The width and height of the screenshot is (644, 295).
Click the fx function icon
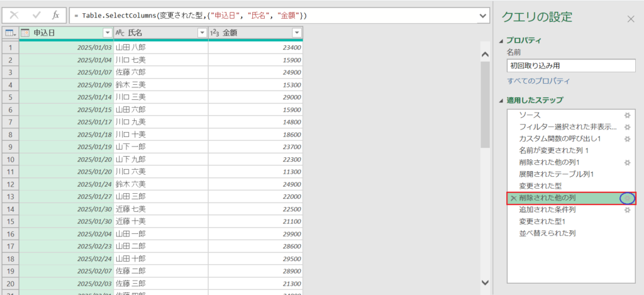pos(56,16)
